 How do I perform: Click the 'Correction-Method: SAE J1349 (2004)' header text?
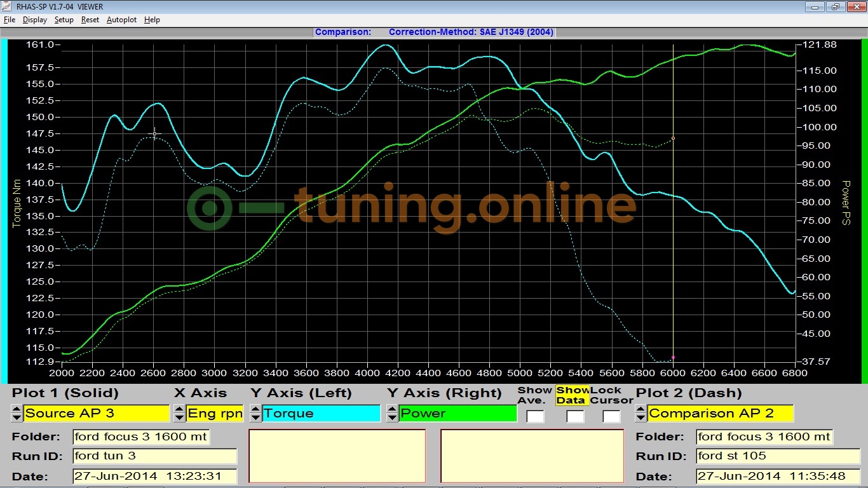[471, 32]
